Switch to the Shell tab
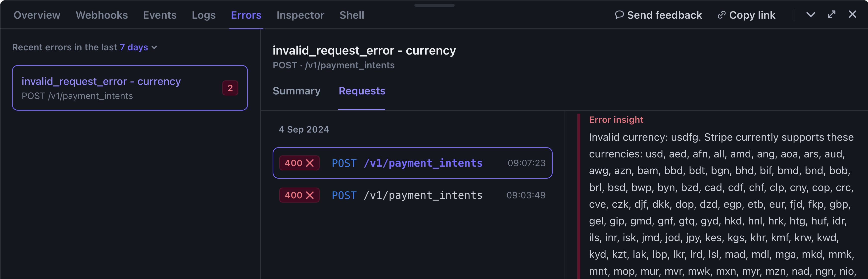This screenshot has height=279, width=868. click(352, 15)
